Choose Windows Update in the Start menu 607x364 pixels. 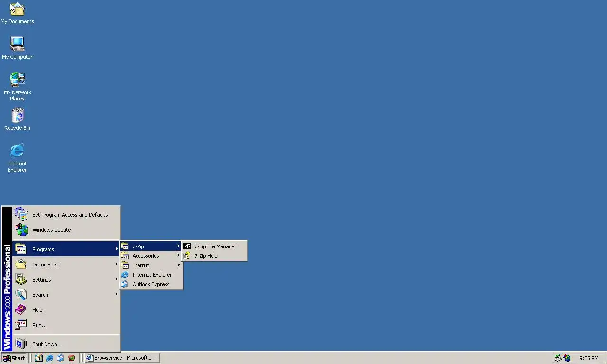pos(66,230)
